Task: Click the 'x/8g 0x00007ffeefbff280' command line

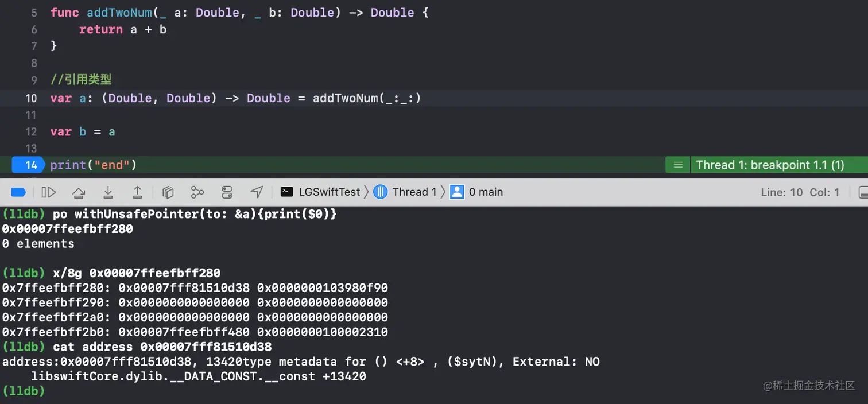Action: [x=111, y=273]
